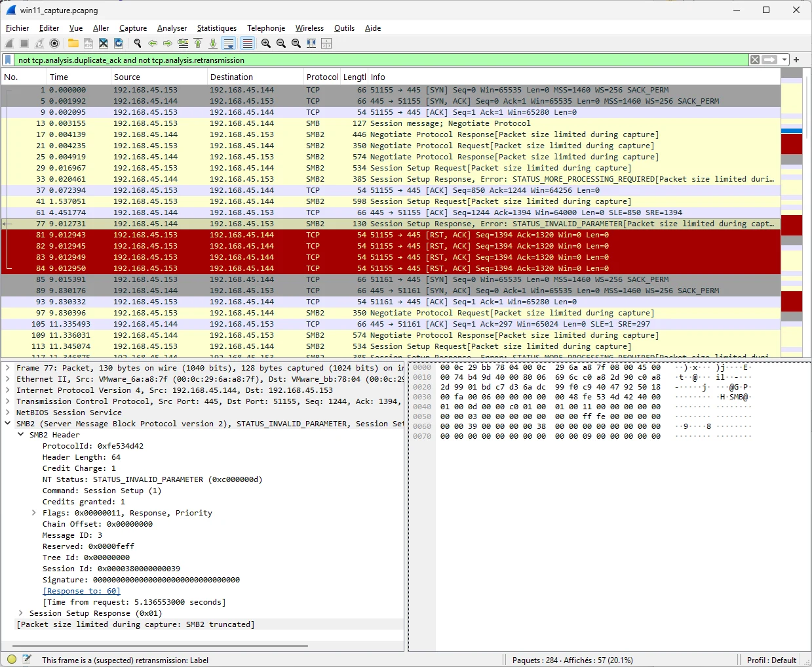Expand Session Setup Response (0x01)
The width and height of the screenshot is (812, 667).
pos(20,613)
